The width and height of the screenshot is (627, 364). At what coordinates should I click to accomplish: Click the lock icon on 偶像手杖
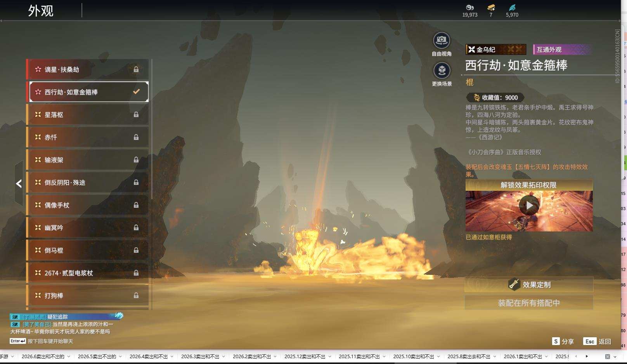[x=136, y=205]
